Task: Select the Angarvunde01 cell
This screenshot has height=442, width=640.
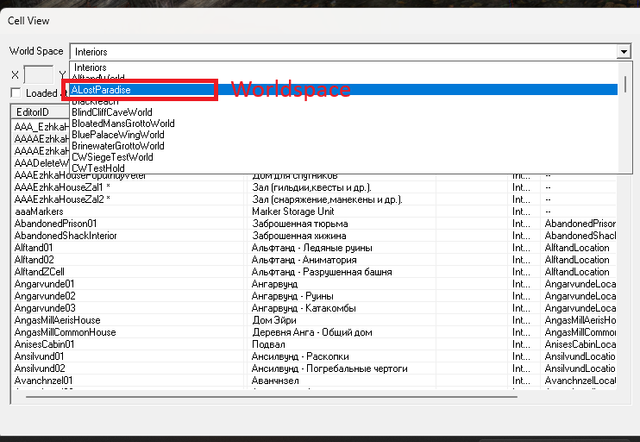Action: click(44, 284)
